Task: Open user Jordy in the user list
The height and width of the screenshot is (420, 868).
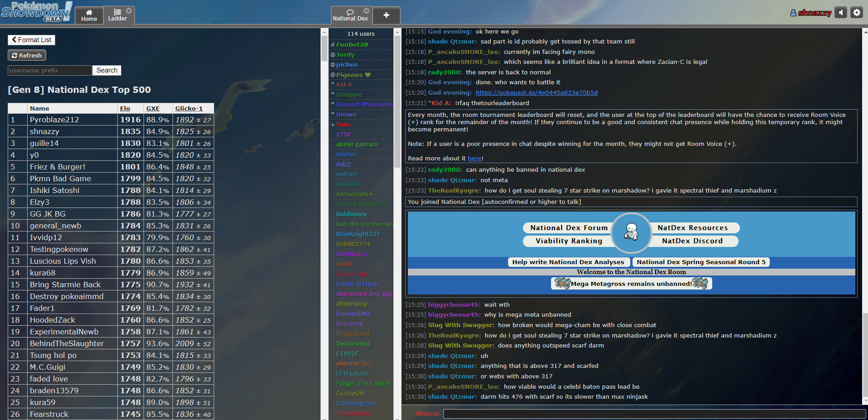Action: 361,54
